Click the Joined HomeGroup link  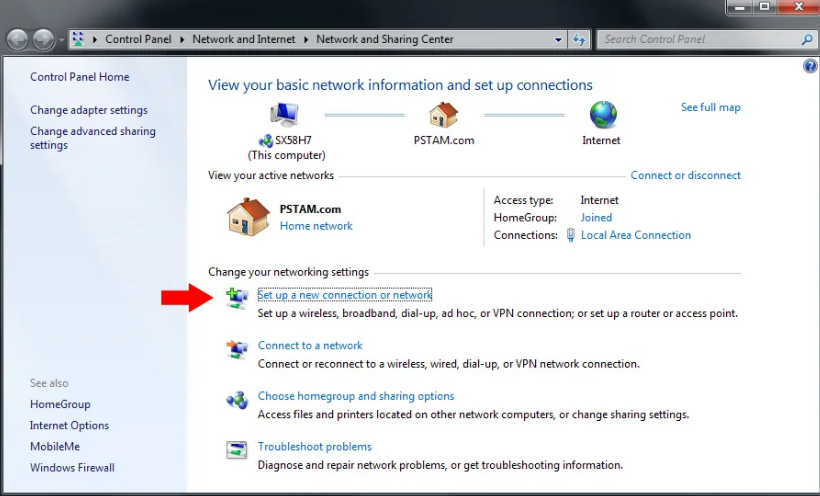596,218
